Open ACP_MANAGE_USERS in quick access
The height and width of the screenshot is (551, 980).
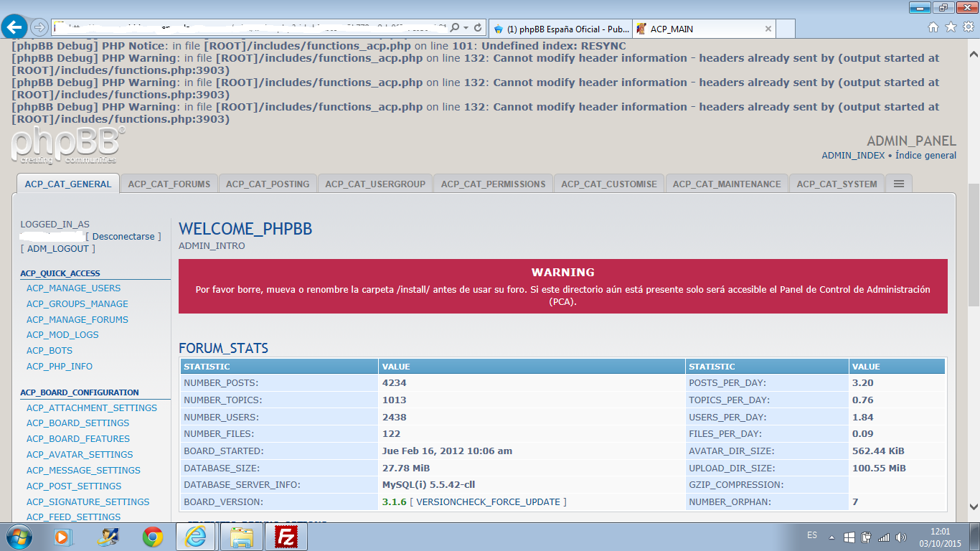(x=73, y=288)
